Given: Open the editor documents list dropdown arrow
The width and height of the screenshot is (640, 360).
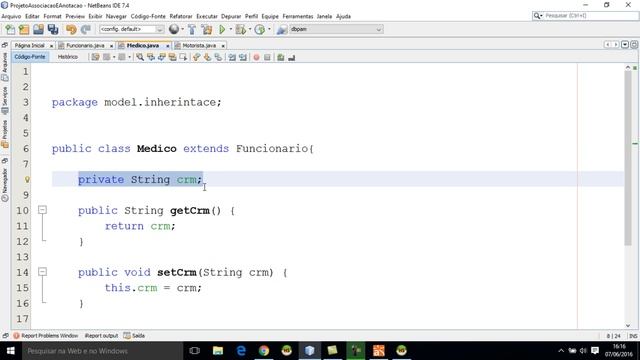Looking at the screenshot, I should click(625, 45).
